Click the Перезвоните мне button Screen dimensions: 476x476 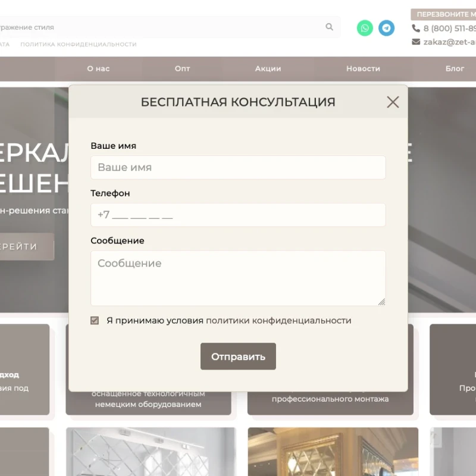pyautogui.click(x=445, y=14)
